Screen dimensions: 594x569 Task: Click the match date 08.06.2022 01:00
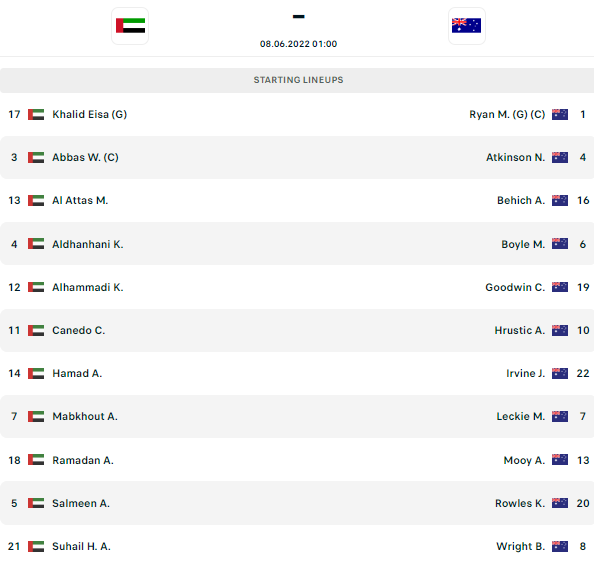coord(298,44)
